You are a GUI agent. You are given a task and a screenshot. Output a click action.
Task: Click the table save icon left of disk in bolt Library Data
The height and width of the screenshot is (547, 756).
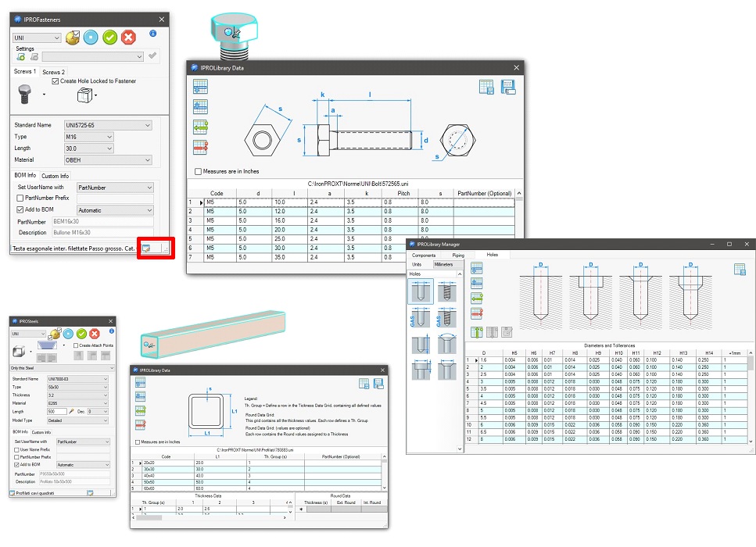486,88
